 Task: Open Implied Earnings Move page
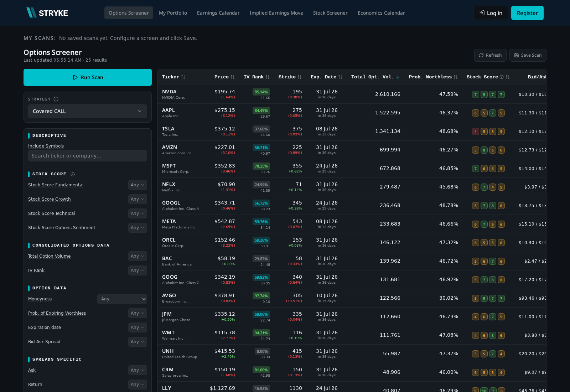tap(276, 13)
